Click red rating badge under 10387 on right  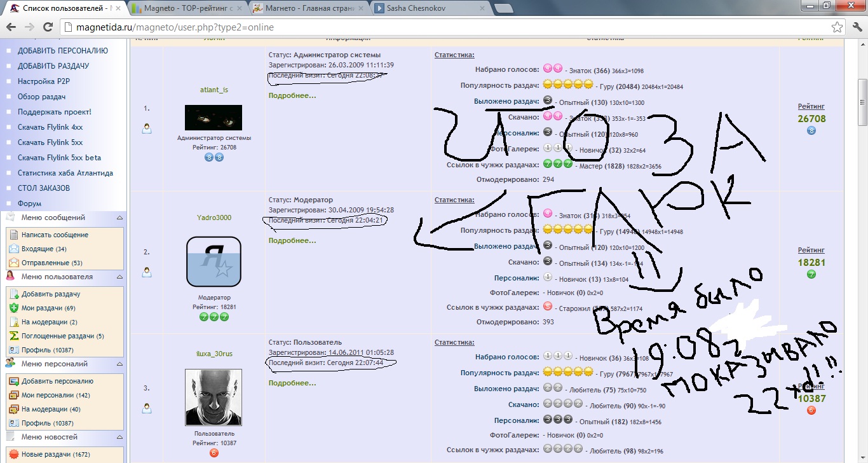811,410
